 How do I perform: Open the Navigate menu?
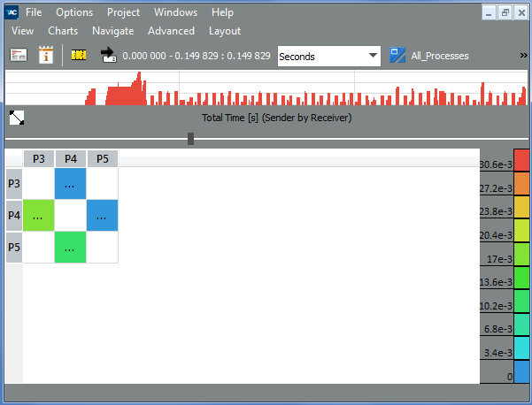pyautogui.click(x=113, y=31)
